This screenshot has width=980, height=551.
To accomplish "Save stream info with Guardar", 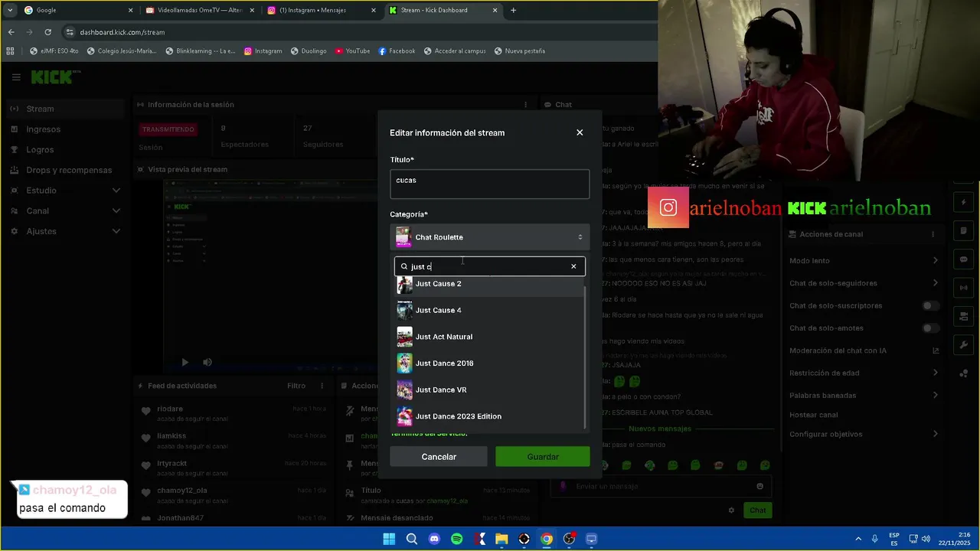I will click(543, 457).
